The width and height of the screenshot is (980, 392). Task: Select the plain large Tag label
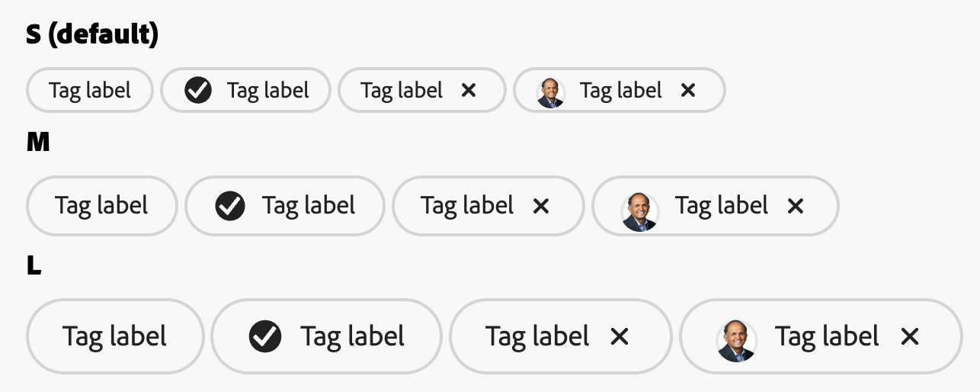tap(115, 336)
